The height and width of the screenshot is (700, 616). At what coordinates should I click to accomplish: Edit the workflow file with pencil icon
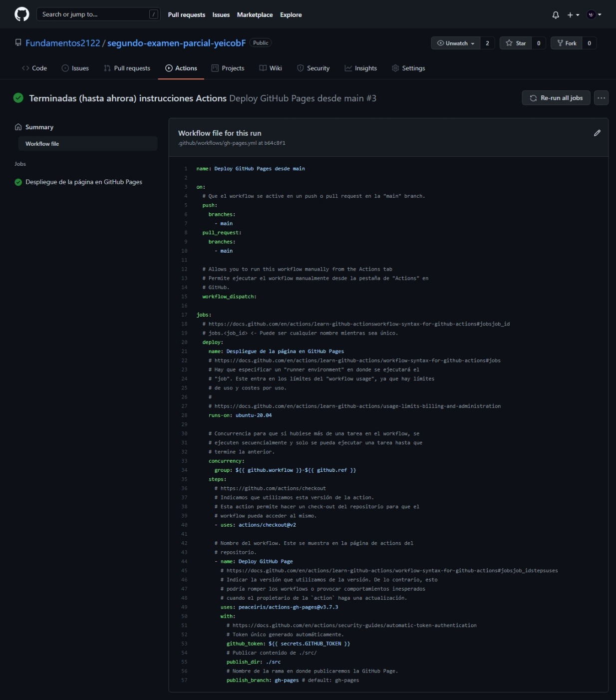[x=597, y=133]
